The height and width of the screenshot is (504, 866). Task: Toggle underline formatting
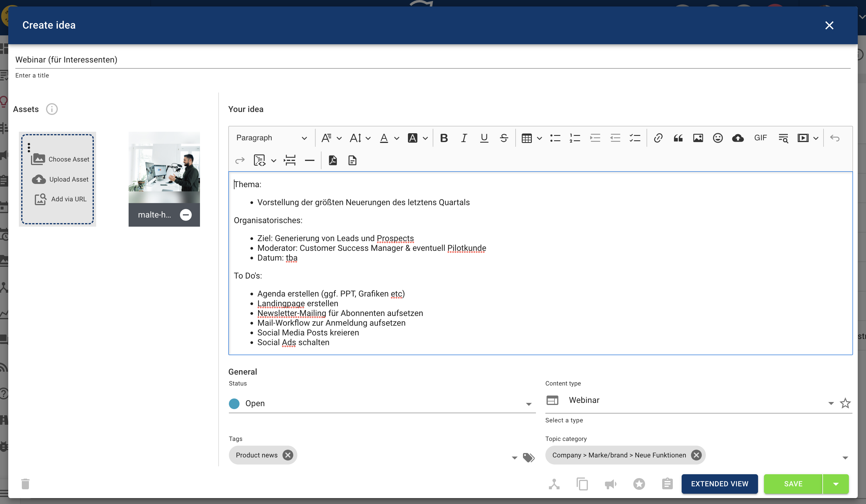pyautogui.click(x=484, y=138)
